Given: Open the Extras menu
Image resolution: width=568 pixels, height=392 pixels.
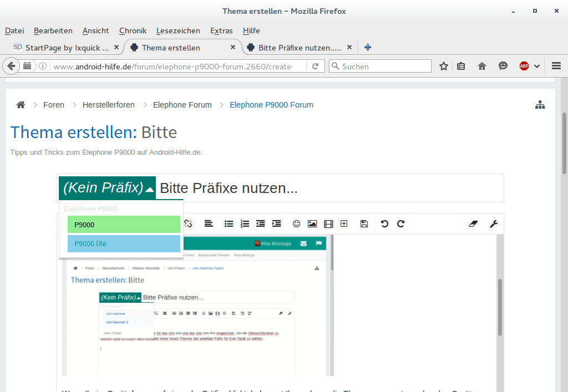Looking at the screenshot, I should click(x=221, y=30).
